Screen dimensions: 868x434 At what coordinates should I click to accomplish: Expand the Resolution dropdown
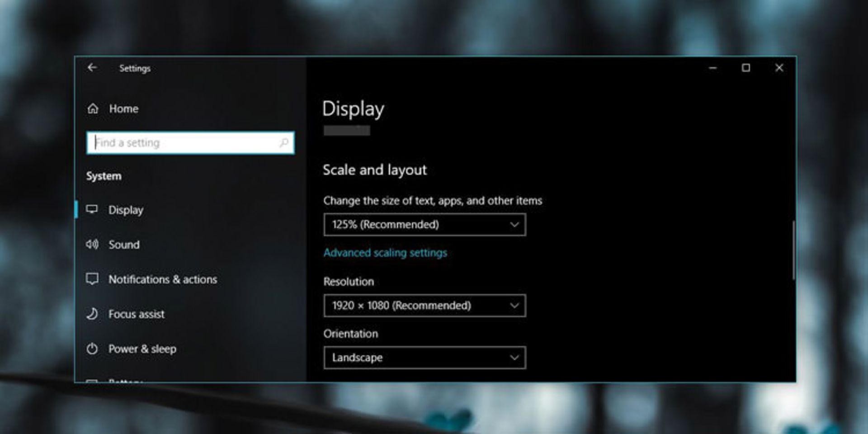pos(514,305)
